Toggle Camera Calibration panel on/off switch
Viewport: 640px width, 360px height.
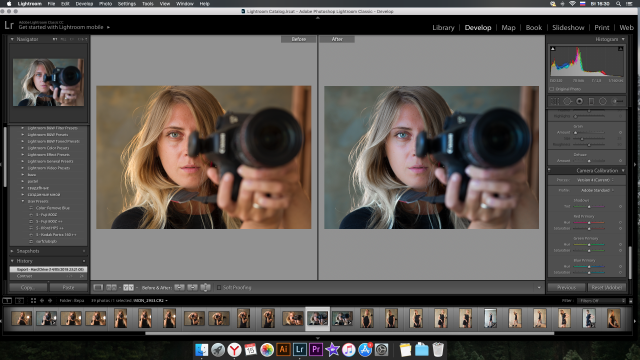point(549,170)
